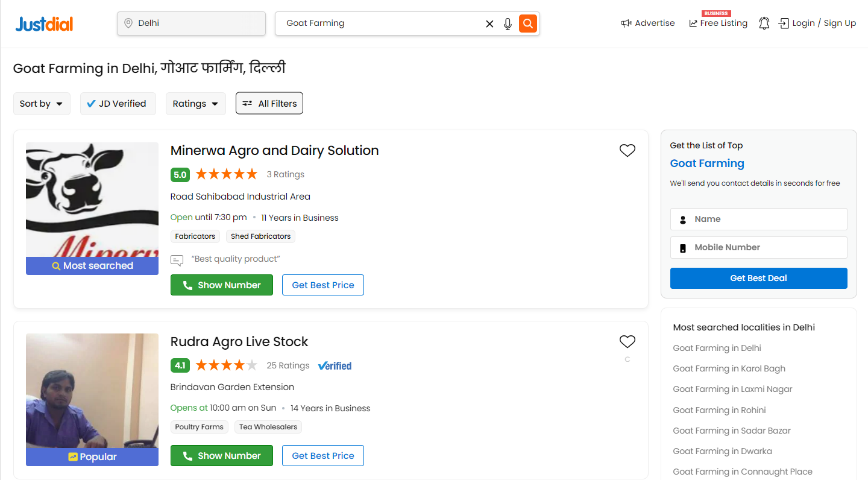868x480 pixels.
Task: Open the All Filters panel
Action: 269,104
